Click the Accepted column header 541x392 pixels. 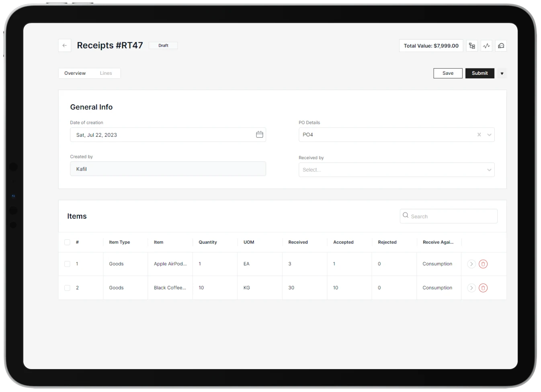pos(343,242)
